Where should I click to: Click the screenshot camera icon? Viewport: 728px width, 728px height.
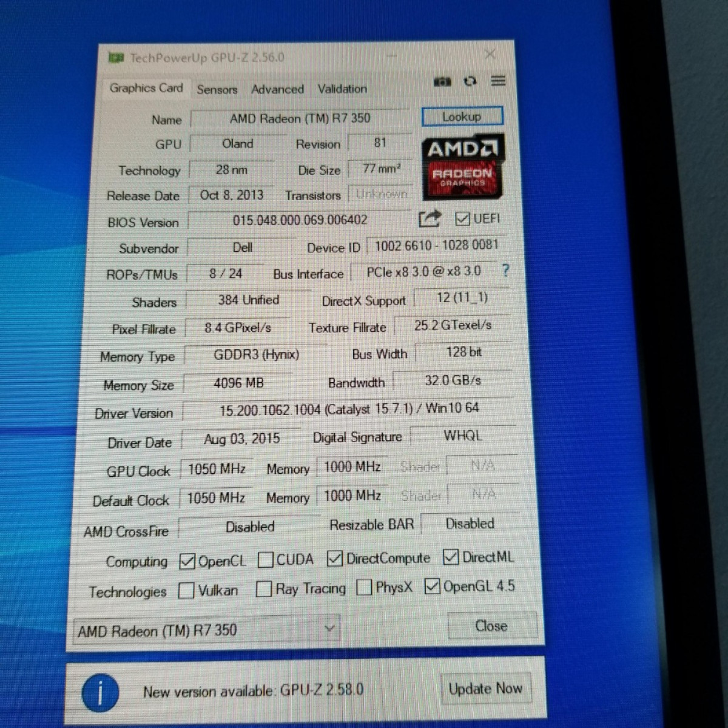click(x=442, y=82)
